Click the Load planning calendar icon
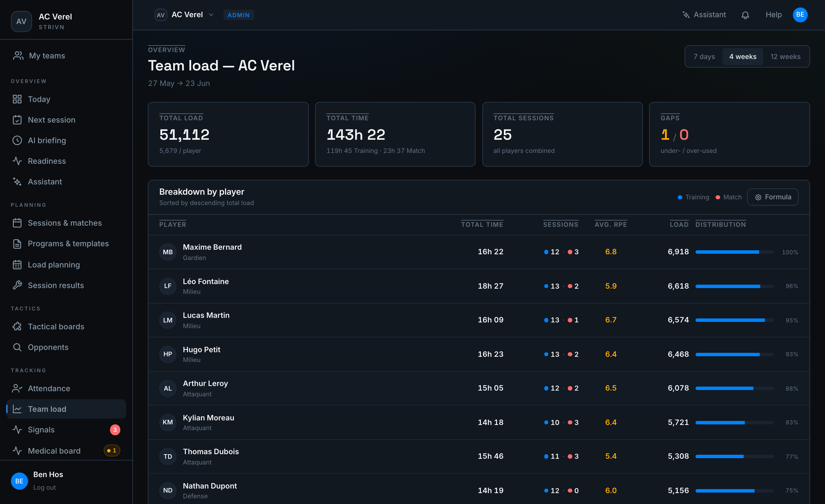 tap(17, 265)
